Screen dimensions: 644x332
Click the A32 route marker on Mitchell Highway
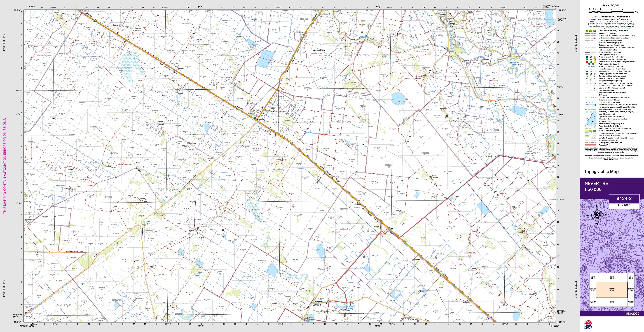tap(95, 21)
